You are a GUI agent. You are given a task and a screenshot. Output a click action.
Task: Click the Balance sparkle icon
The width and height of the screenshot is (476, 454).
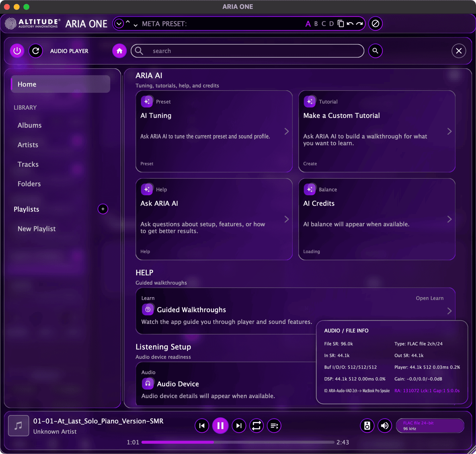tap(310, 189)
